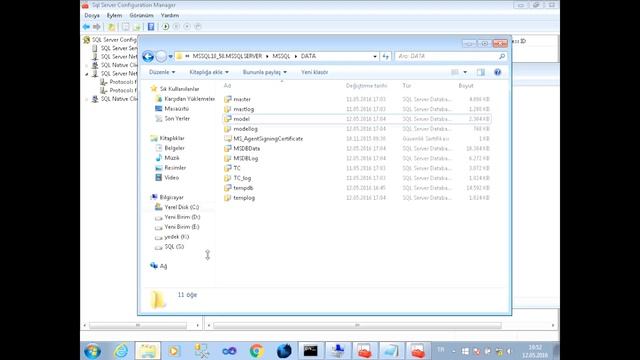The image size is (640, 360).
Task: Click the up-folder toolbar icon in Configuration Manager
Action: pyautogui.click(x=111, y=27)
